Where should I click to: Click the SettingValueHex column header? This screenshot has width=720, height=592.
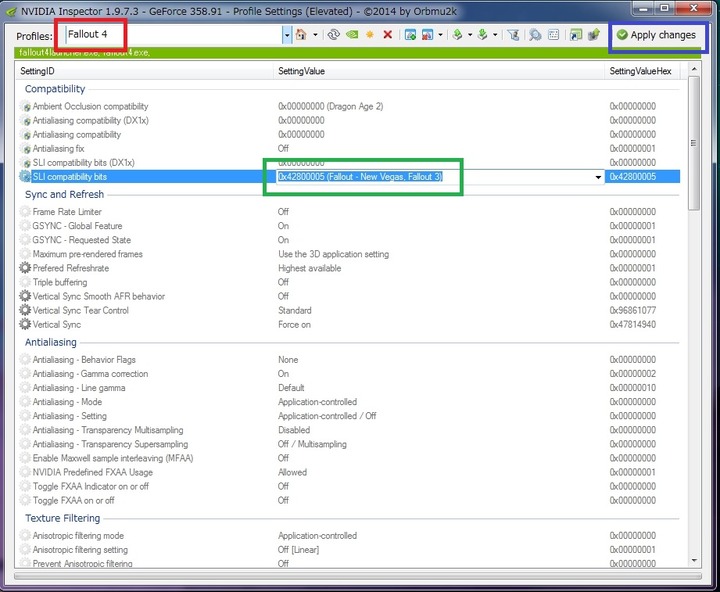(x=642, y=71)
